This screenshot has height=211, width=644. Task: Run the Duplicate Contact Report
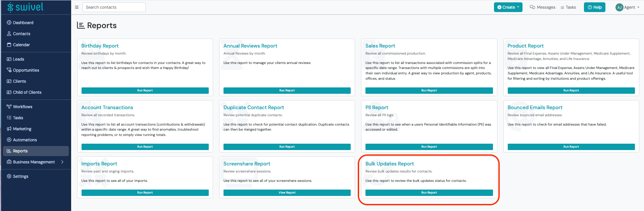(287, 147)
